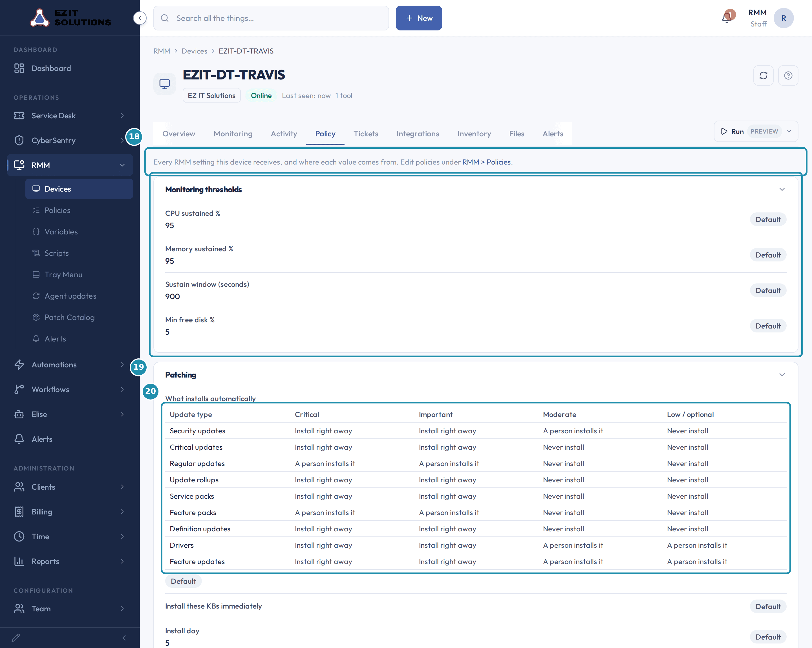812x648 pixels.
Task: Expand the Service Desk menu chevron
Action: (x=122, y=116)
